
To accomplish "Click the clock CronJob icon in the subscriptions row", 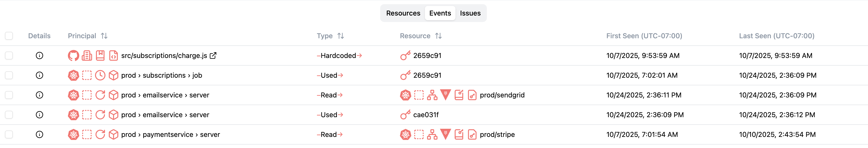I will (x=100, y=75).
